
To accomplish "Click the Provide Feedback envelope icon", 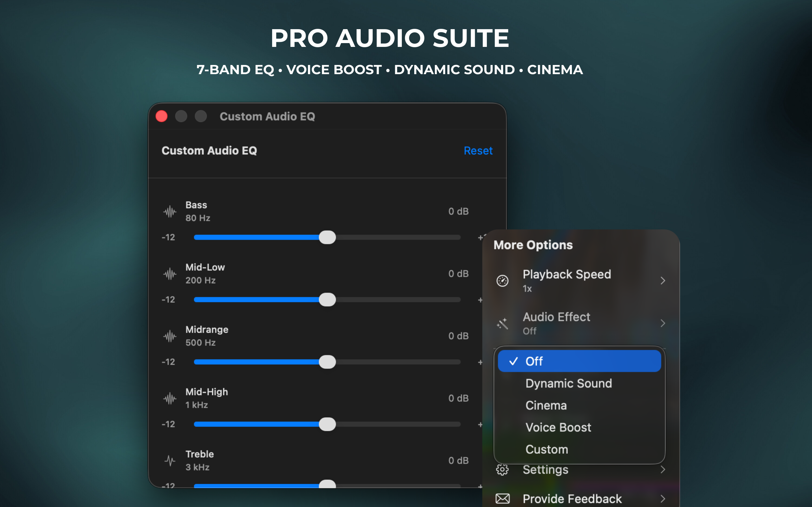I will pos(502,499).
